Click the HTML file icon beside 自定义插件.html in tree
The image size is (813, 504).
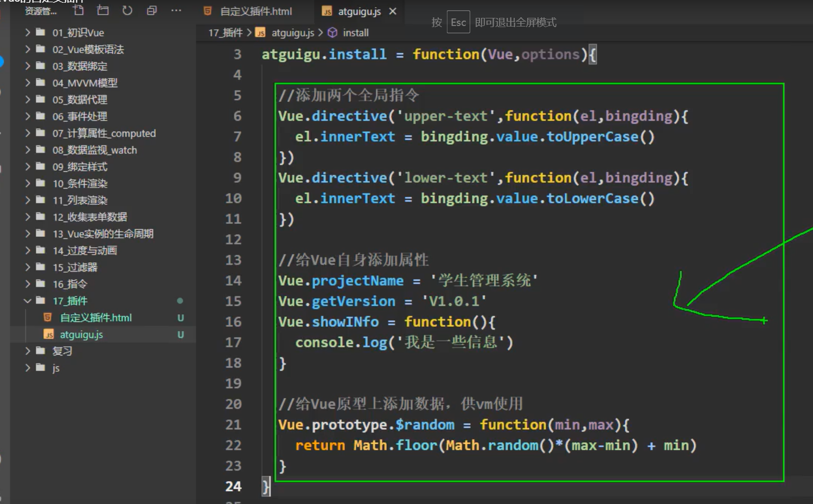(48, 317)
